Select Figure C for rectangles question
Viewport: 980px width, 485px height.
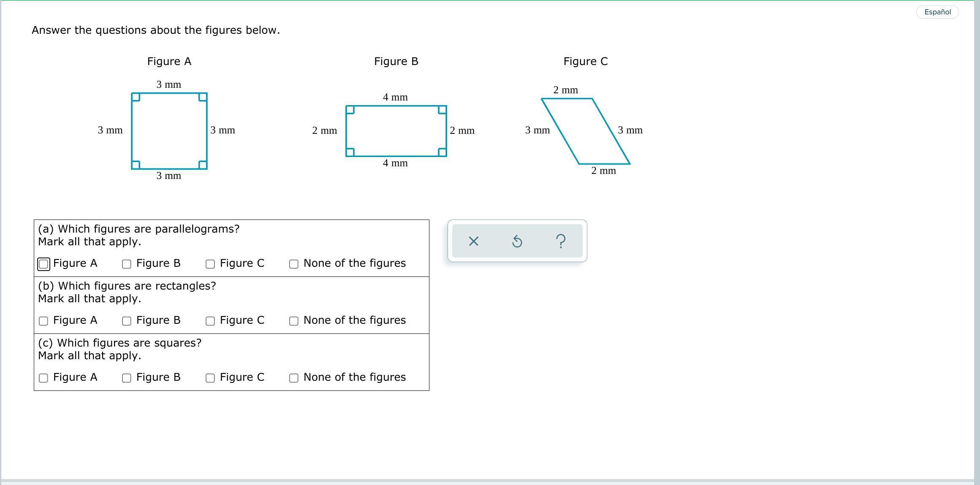click(x=210, y=321)
